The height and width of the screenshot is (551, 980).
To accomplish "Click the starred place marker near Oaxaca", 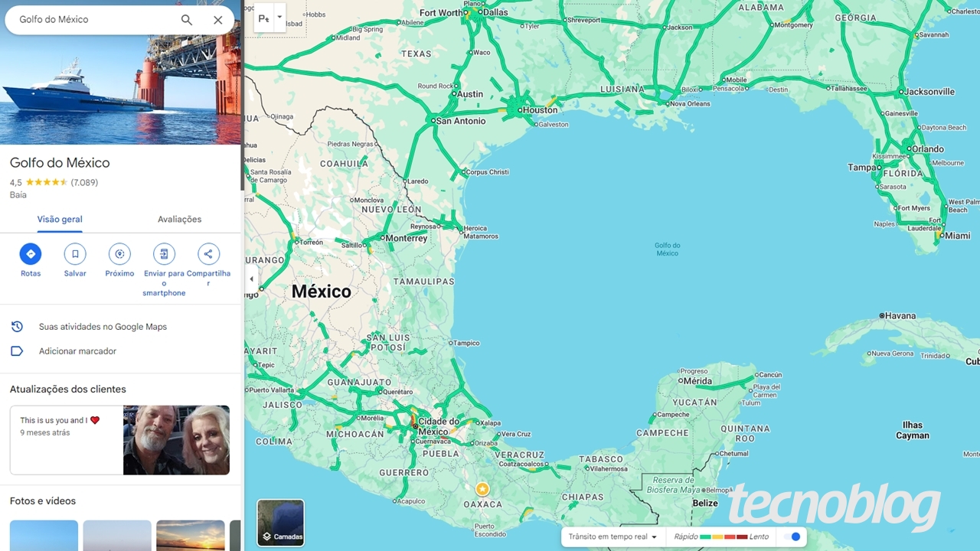I will tap(482, 489).
